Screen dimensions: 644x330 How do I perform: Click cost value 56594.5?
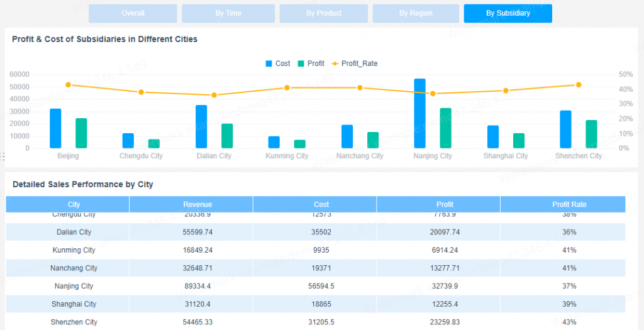pyautogui.click(x=321, y=286)
